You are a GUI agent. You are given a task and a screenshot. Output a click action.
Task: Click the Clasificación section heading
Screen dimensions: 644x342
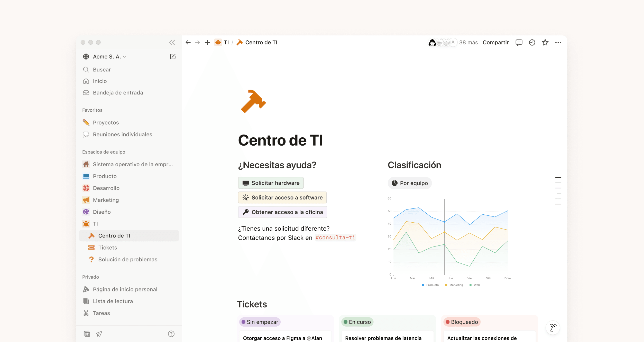click(414, 165)
